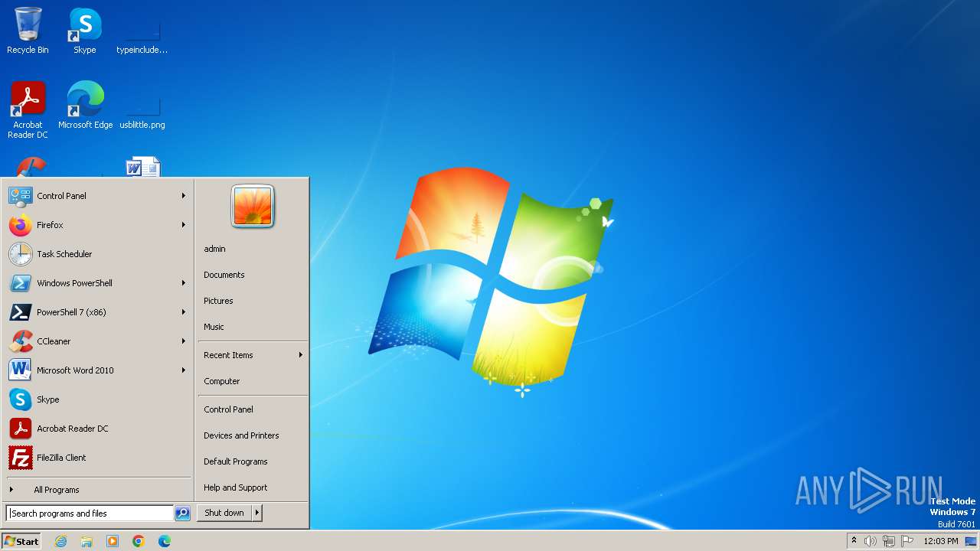
Task: Open Microsoft Edge from the taskbar
Action: coord(165,541)
